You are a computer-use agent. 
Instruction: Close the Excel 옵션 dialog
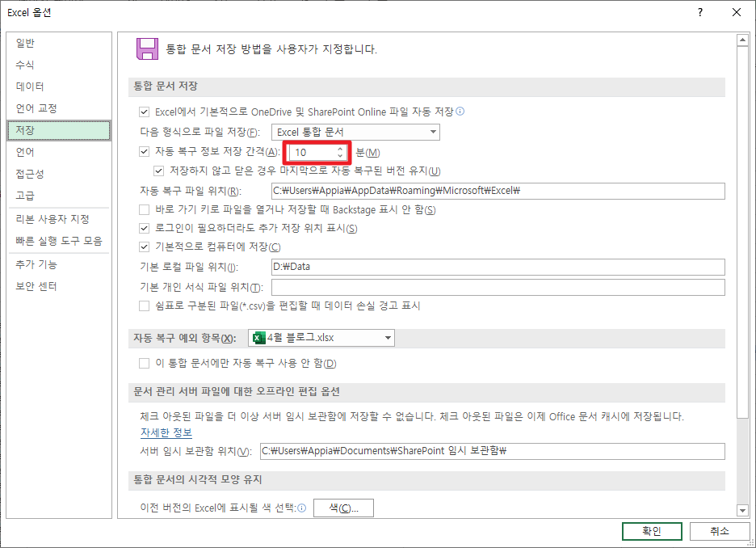(x=737, y=13)
